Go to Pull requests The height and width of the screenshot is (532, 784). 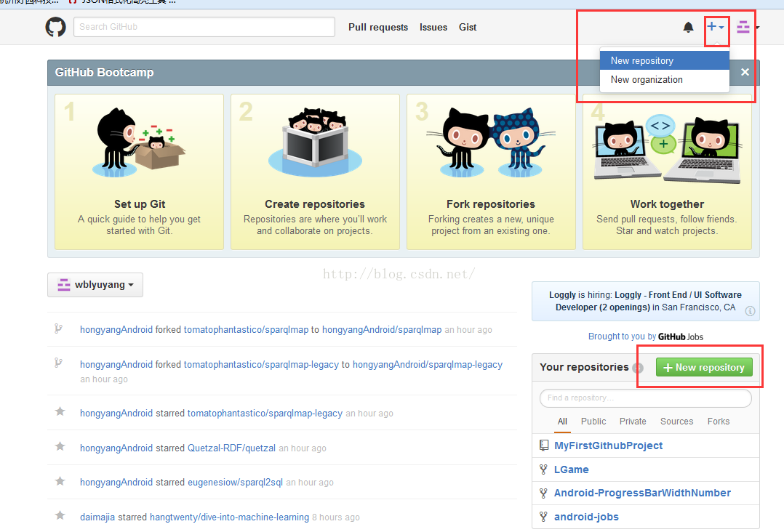[378, 27]
